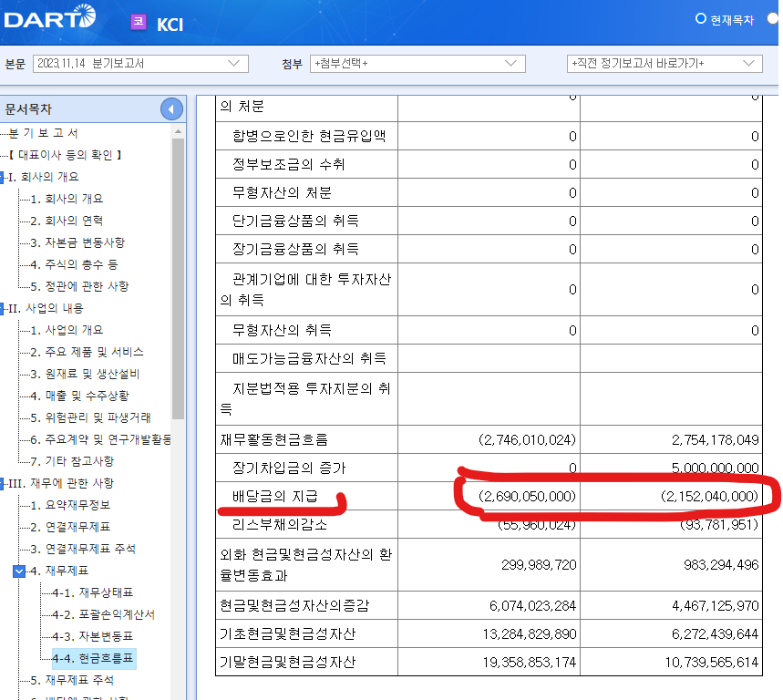
Task: Open 4-3. 자본변동표 tree item
Action: pos(92,636)
